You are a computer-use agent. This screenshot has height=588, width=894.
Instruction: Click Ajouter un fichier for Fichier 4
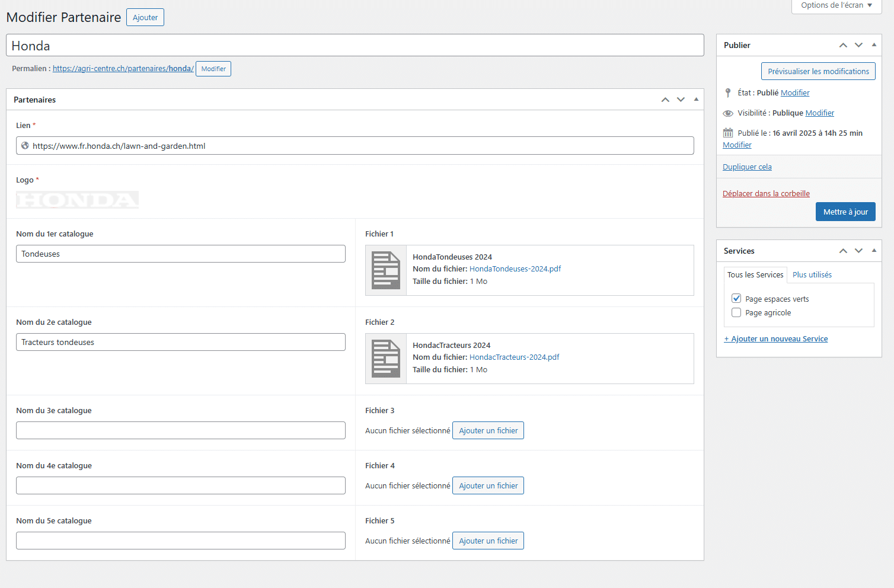coord(488,485)
